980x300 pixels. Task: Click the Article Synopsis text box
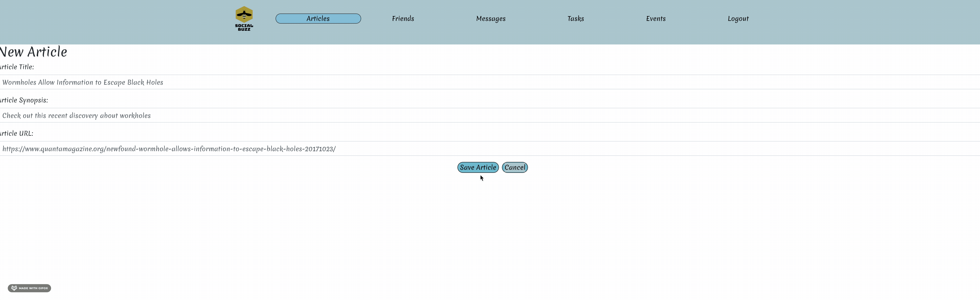point(228,115)
